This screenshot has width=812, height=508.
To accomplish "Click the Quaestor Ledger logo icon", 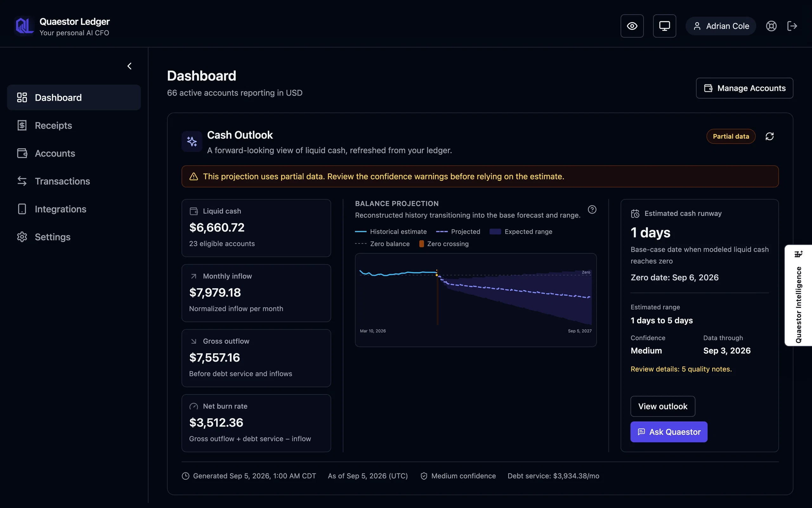I will click(x=24, y=26).
